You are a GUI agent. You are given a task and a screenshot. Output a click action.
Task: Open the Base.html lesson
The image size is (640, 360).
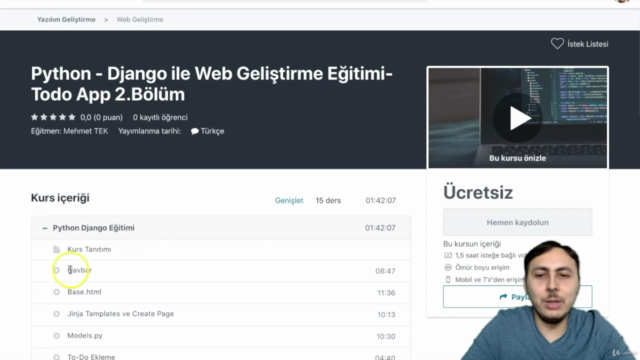[84, 292]
